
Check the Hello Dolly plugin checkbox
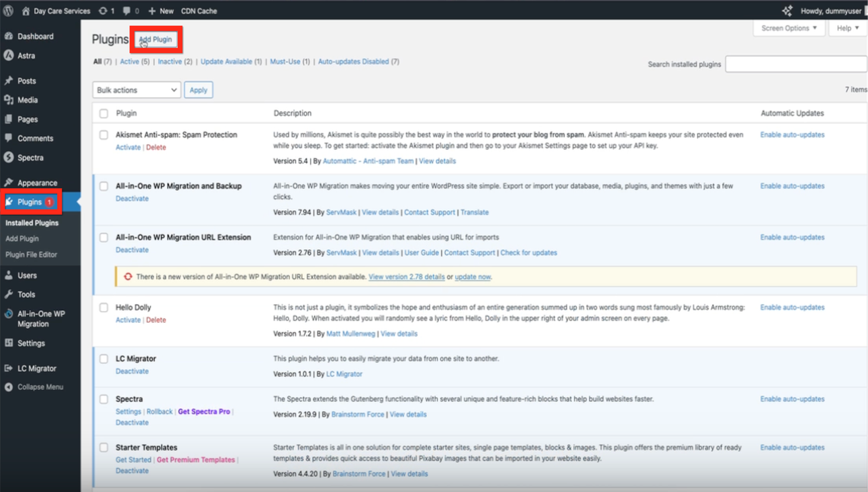(103, 307)
